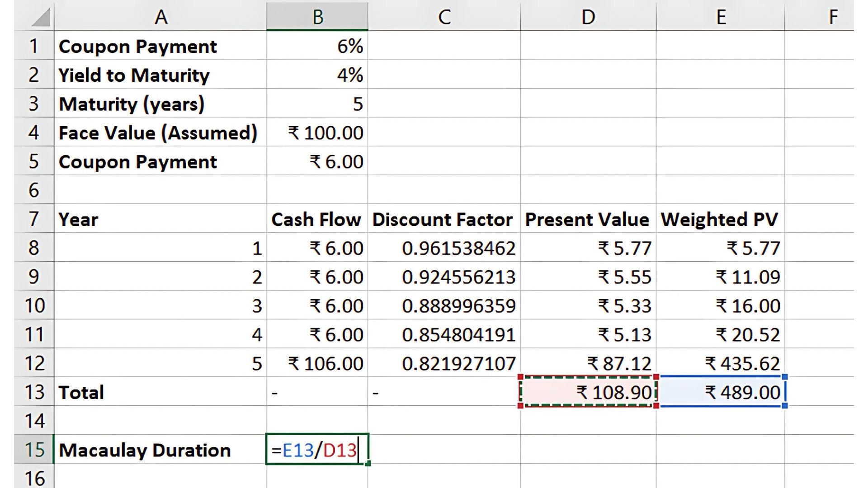
Task: Click the Macaulay Duration formula cell
Action: [x=317, y=450]
